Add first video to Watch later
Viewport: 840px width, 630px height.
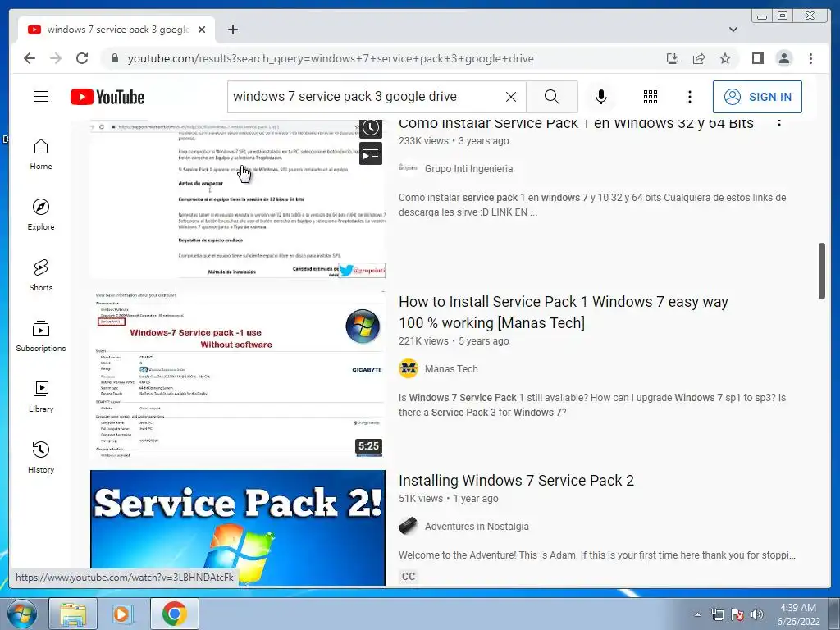[371, 127]
